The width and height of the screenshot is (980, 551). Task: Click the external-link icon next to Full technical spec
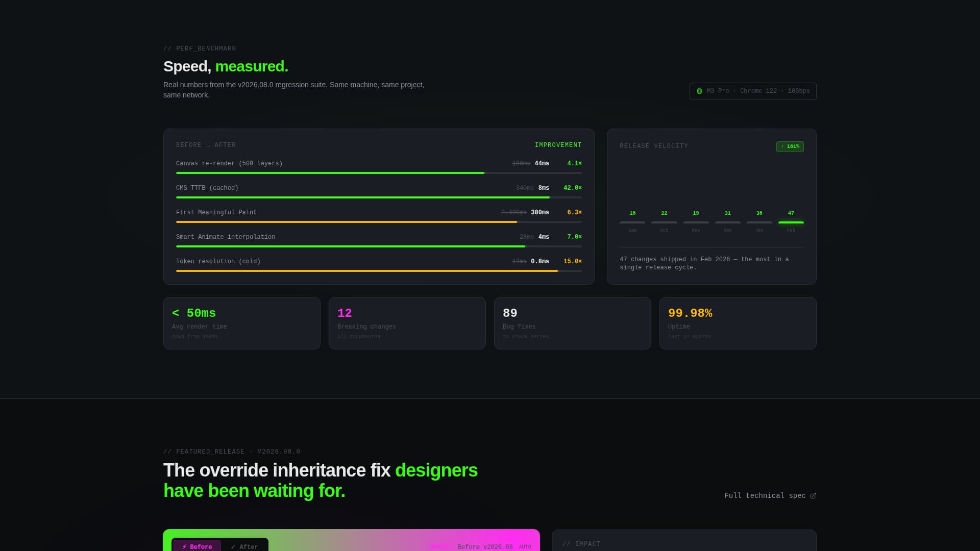(813, 496)
